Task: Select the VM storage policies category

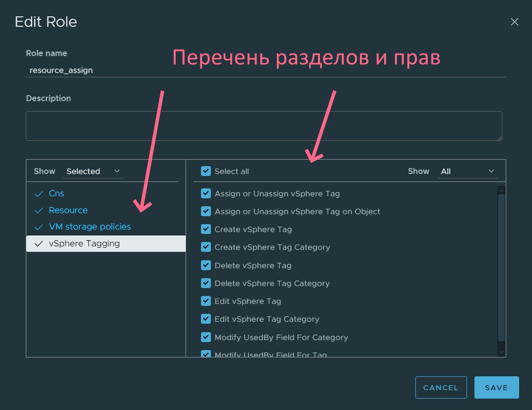Action: (x=90, y=227)
